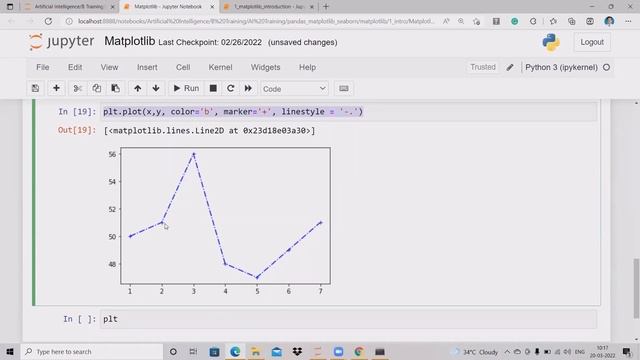
Task: Click the Out[19] output prompt
Action: [x=77, y=130]
